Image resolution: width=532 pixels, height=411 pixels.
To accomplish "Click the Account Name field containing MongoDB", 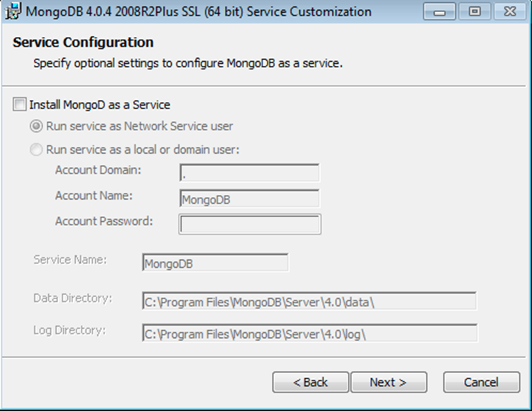I will (x=250, y=198).
